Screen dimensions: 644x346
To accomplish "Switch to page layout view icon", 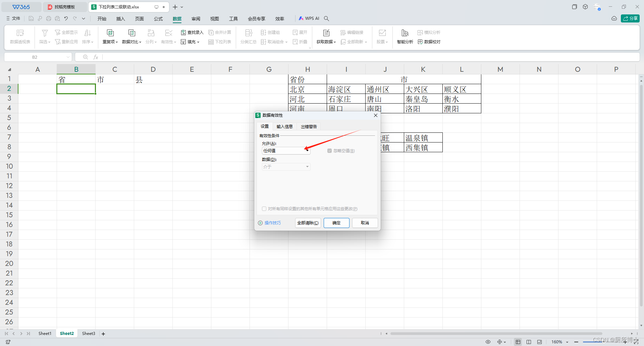I will (529, 342).
